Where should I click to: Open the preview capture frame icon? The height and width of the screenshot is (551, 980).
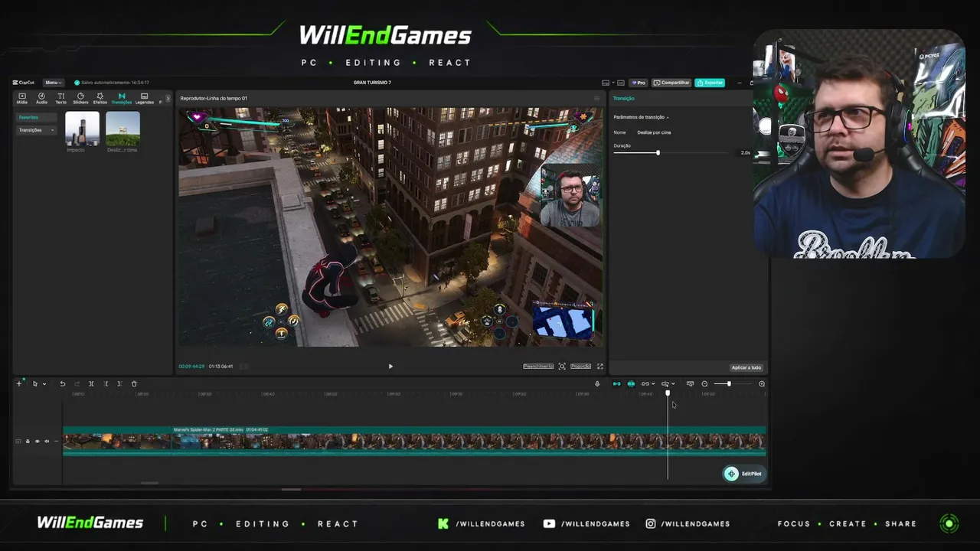[562, 367]
